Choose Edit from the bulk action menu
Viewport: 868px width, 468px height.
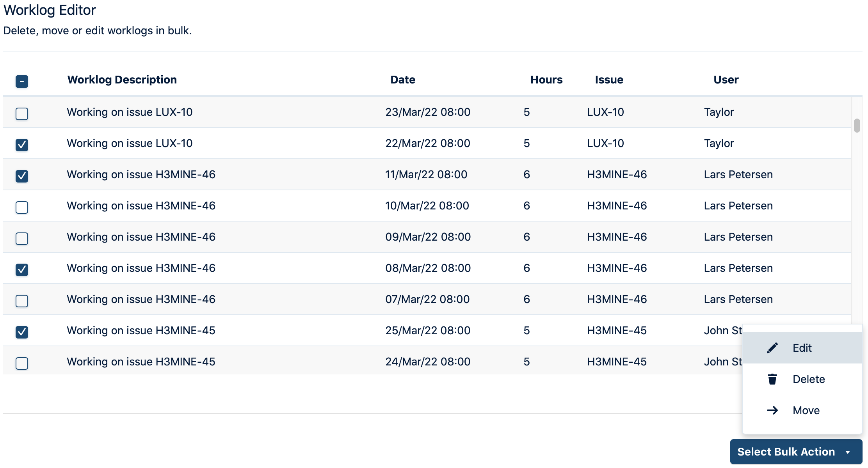(802, 347)
